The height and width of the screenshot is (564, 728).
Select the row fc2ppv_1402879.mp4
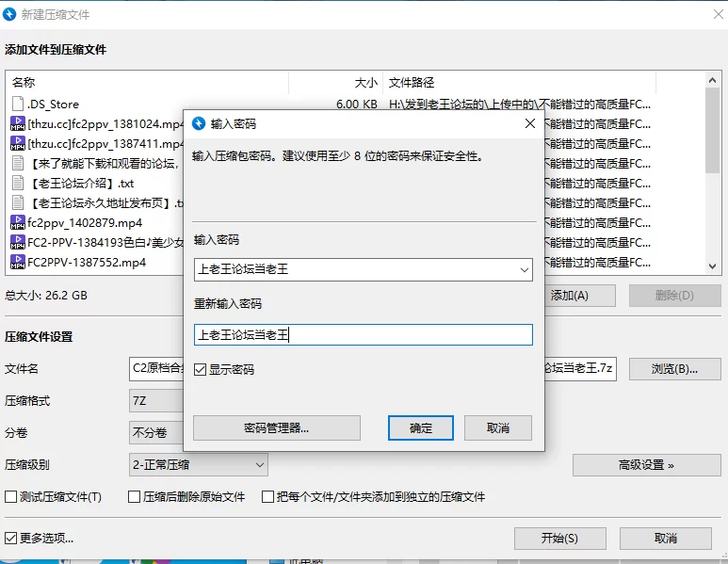click(85, 223)
